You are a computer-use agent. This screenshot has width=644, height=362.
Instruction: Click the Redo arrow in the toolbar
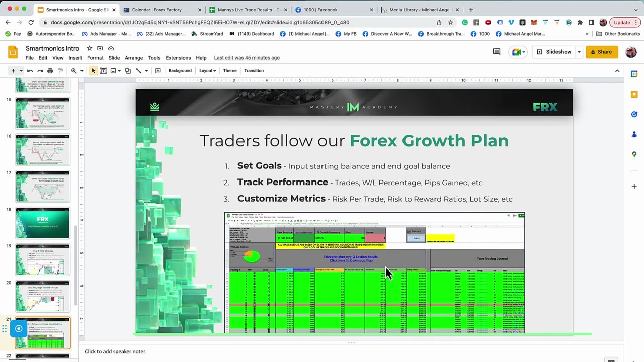pyautogui.click(x=40, y=71)
